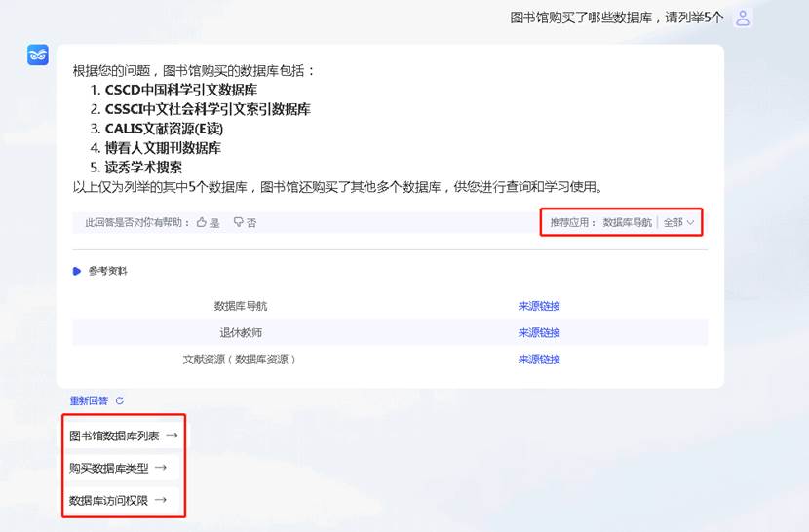Click the refresh icon beside 重新回答
Image resolution: width=809 pixels, height=532 pixels.
click(x=120, y=400)
